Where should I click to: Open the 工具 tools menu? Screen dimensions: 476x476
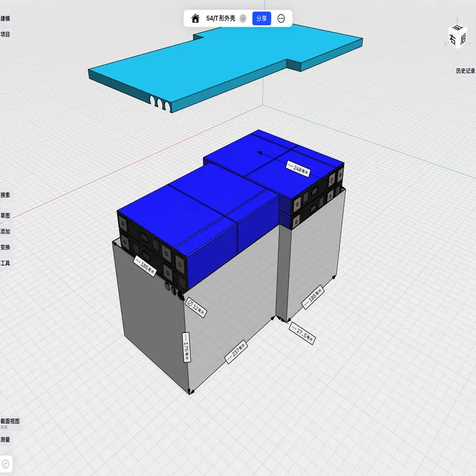[x=5, y=263]
